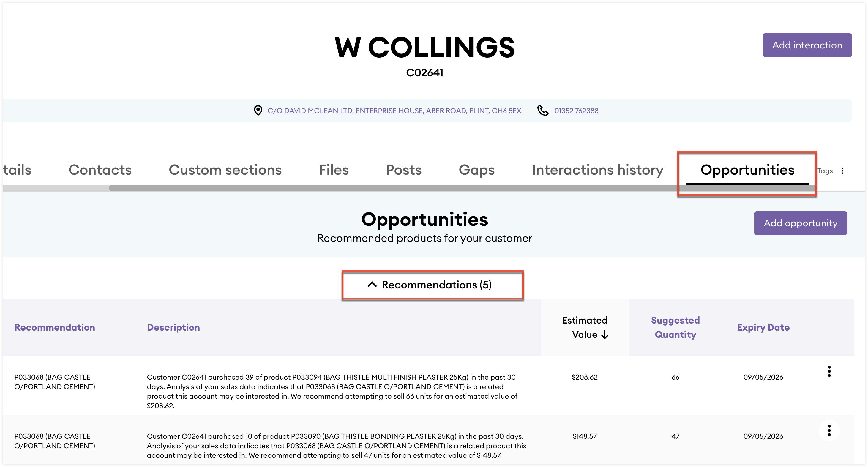The width and height of the screenshot is (868, 467).
Task: Sort by Suggested Quantity column
Action: [675, 327]
